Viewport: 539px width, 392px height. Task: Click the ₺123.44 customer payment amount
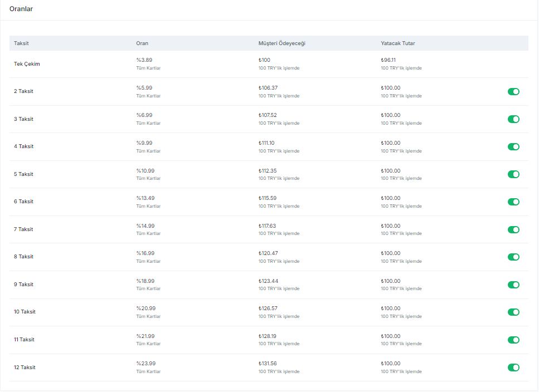[268, 281]
